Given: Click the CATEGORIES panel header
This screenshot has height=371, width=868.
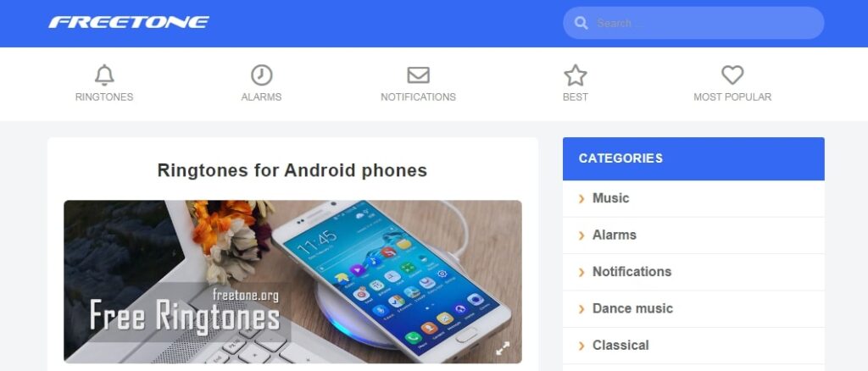Looking at the screenshot, I should click(x=693, y=158).
